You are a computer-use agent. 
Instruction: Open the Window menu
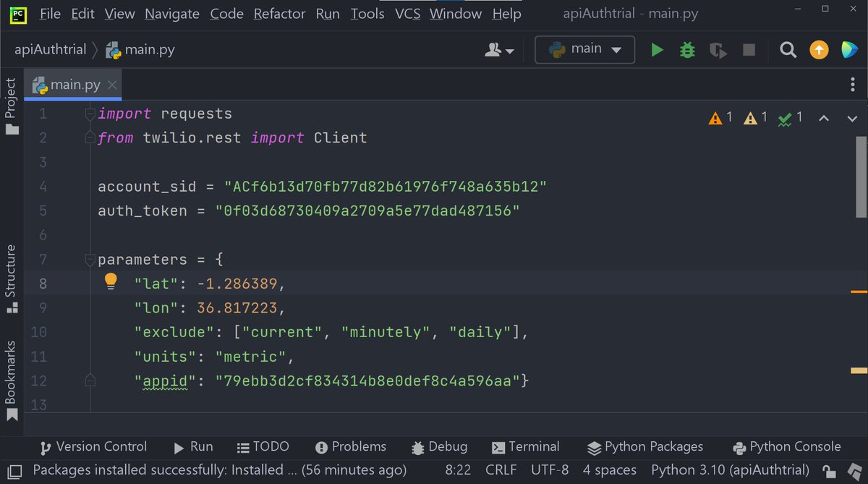[456, 14]
